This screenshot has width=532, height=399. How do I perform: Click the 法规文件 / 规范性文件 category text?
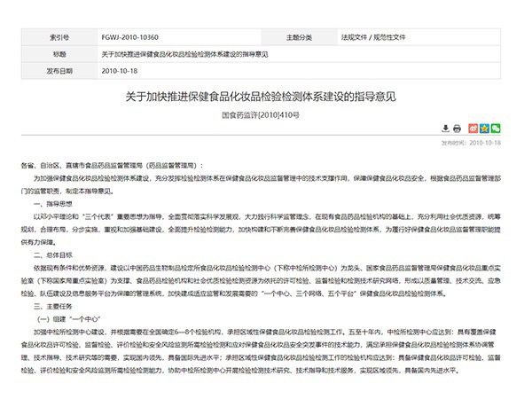point(373,38)
